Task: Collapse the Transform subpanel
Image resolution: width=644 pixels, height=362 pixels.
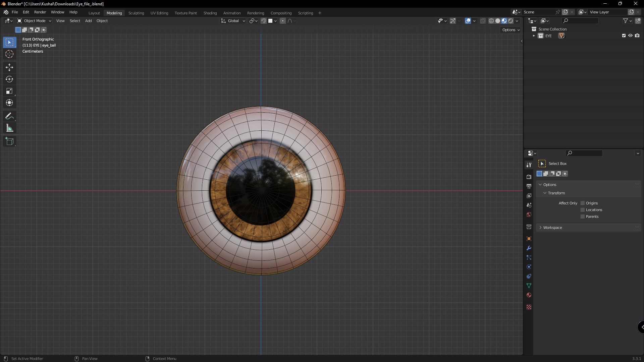Action: coord(545,193)
